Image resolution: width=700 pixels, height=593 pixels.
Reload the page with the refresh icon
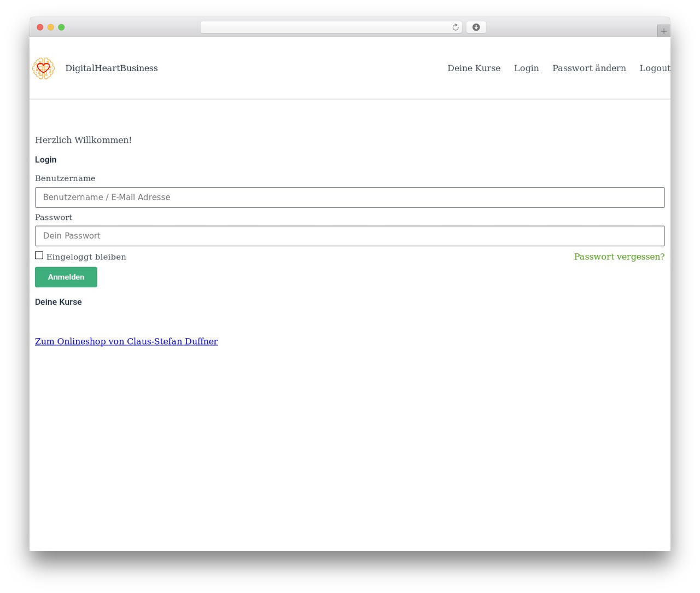[x=456, y=27]
